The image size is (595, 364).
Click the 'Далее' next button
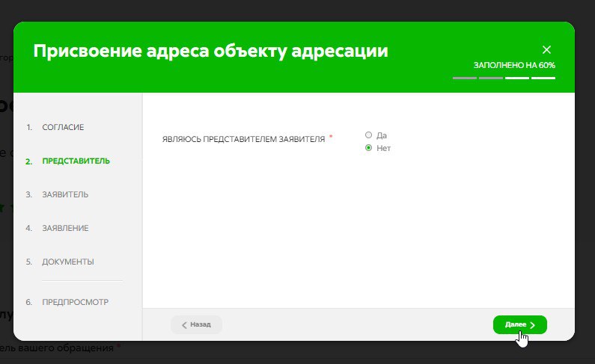click(x=520, y=324)
